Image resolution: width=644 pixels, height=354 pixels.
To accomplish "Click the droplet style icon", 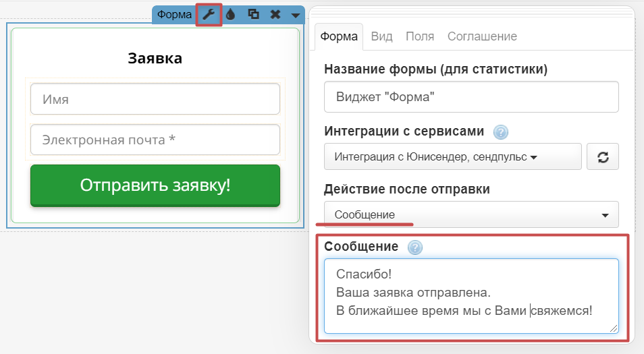I will (x=230, y=14).
